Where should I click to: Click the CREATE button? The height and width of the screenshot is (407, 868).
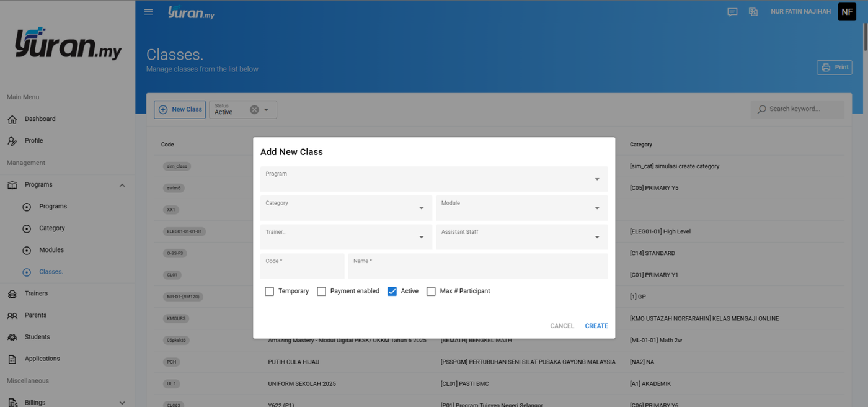click(596, 326)
